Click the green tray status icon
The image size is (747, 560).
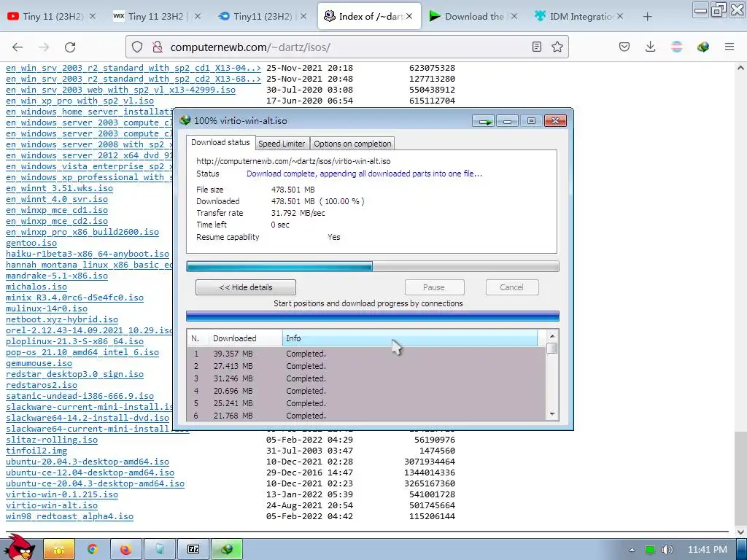pos(649,550)
